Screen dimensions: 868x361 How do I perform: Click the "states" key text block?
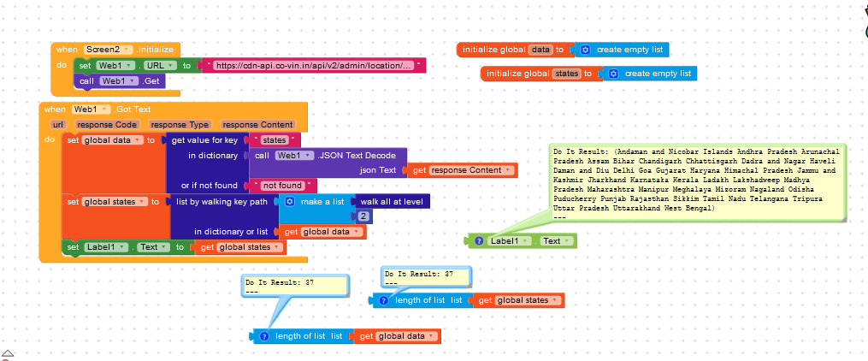(274, 140)
